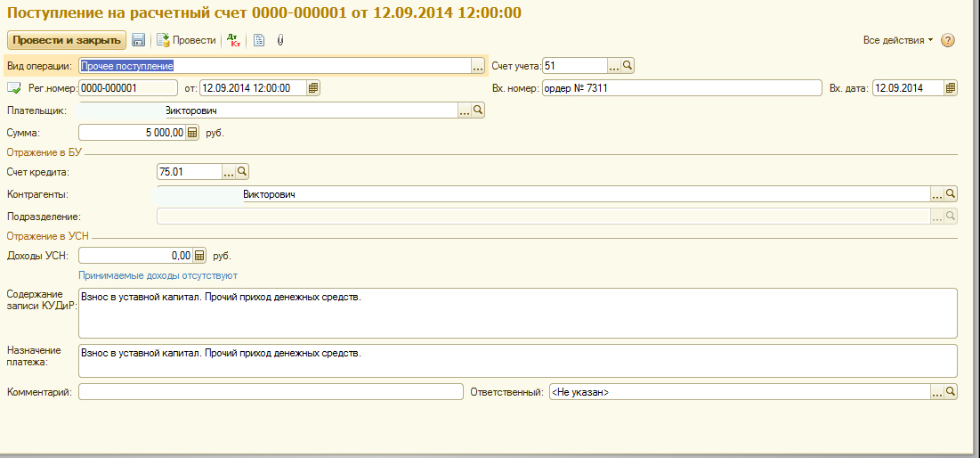Click the magnifier icon in the 'Ответственный' field
The image size is (980, 458).
[951, 392]
